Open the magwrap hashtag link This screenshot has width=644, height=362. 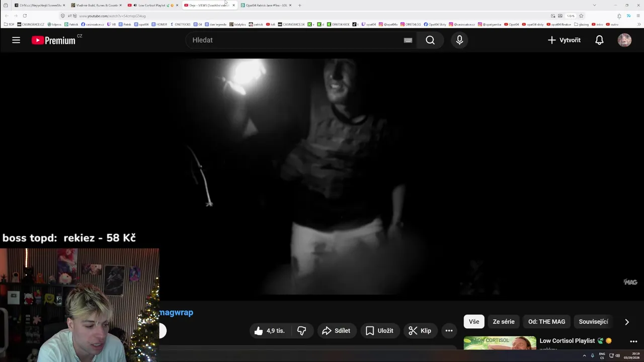[176, 312]
